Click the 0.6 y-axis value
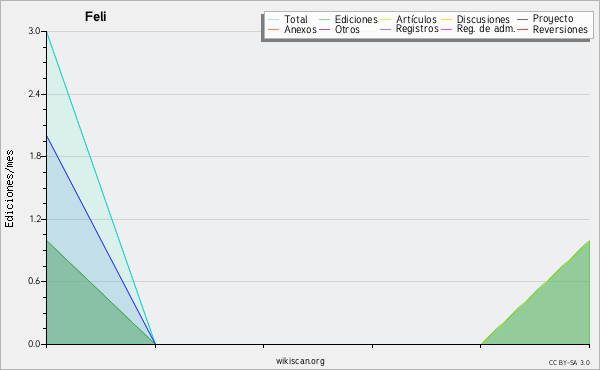Screen dimensions: 600x370 pyautogui.click(x=34, y=281)
